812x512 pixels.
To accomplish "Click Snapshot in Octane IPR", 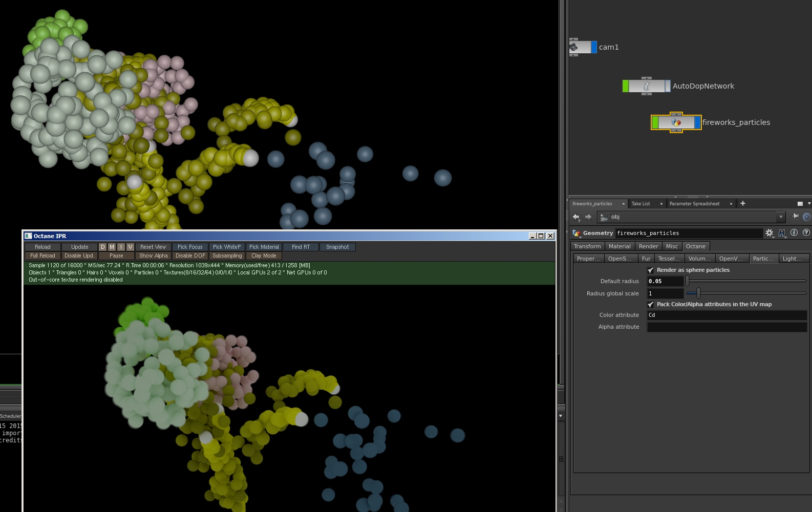I will point(337,247).
